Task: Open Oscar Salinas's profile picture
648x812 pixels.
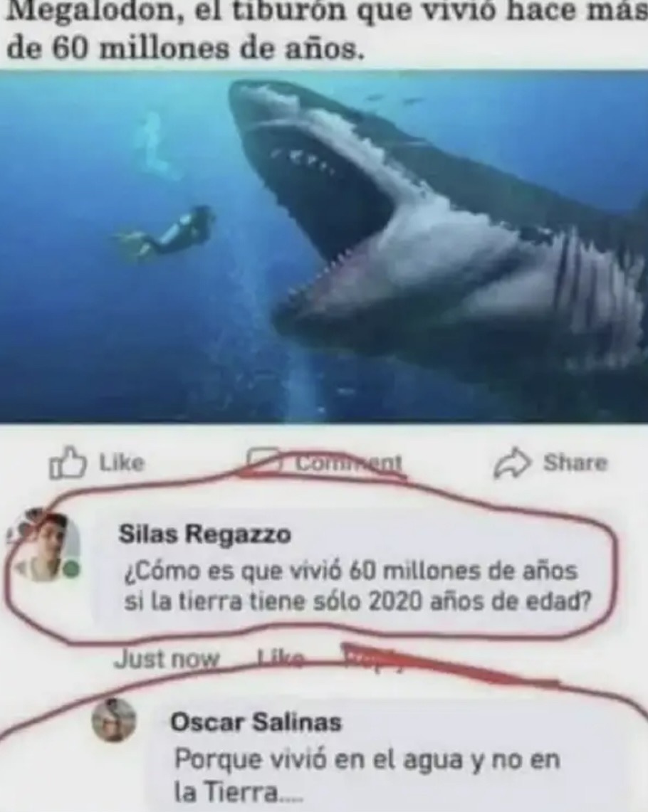Action: (114, 719)
